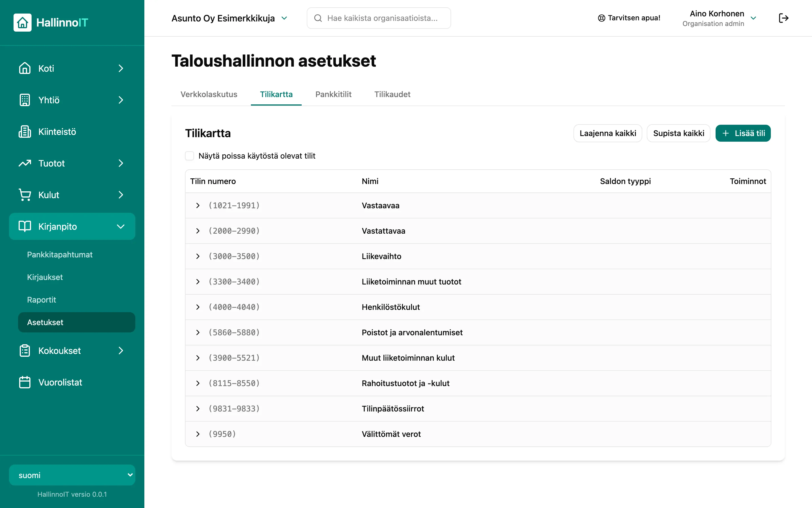Click the Koti home icon in sidebar

[25, 68]
